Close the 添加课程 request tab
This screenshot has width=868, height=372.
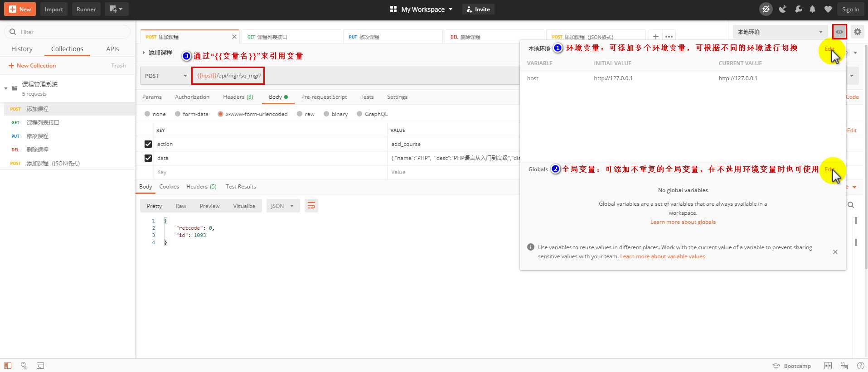pos(234,37)
